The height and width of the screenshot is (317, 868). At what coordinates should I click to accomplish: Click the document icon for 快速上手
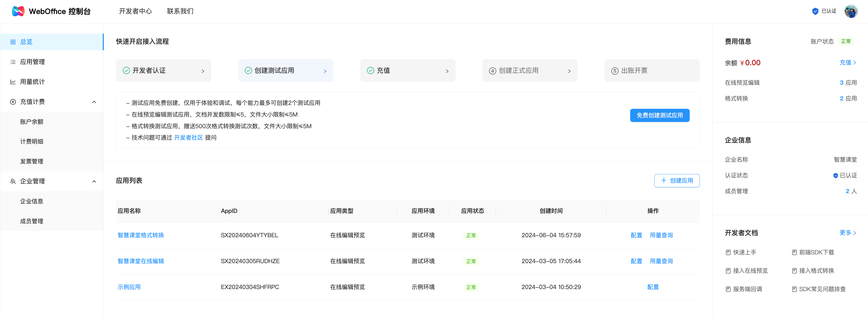(728, 252)
